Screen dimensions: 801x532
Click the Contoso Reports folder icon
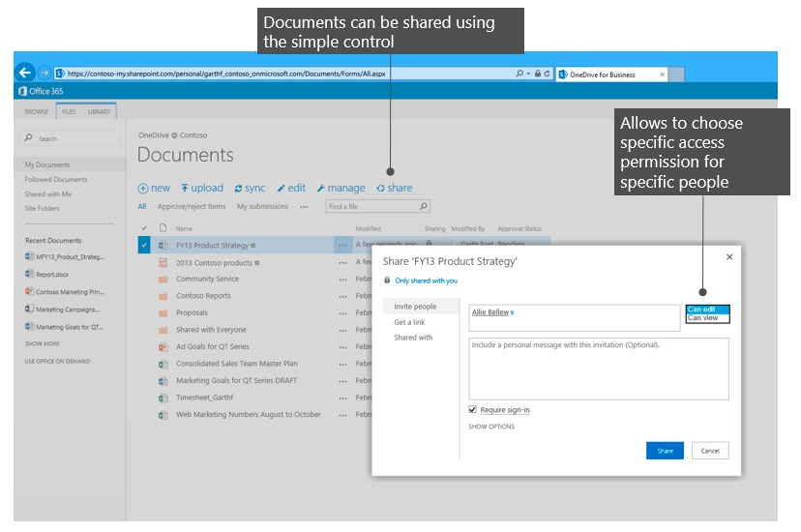tap(163, 296)
